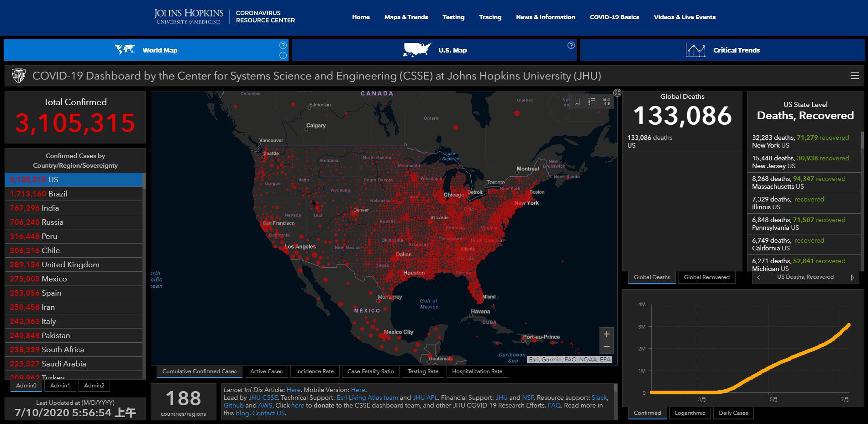This screenshot has width=868, height=424.
Task: Zoom out on the map
Action: click(606, 346)
